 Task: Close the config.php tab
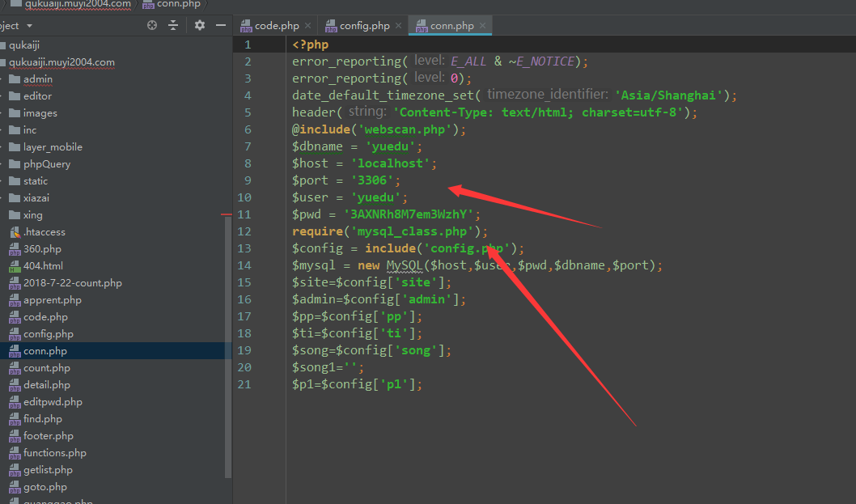pyautogui.click(x=399, y=26)
